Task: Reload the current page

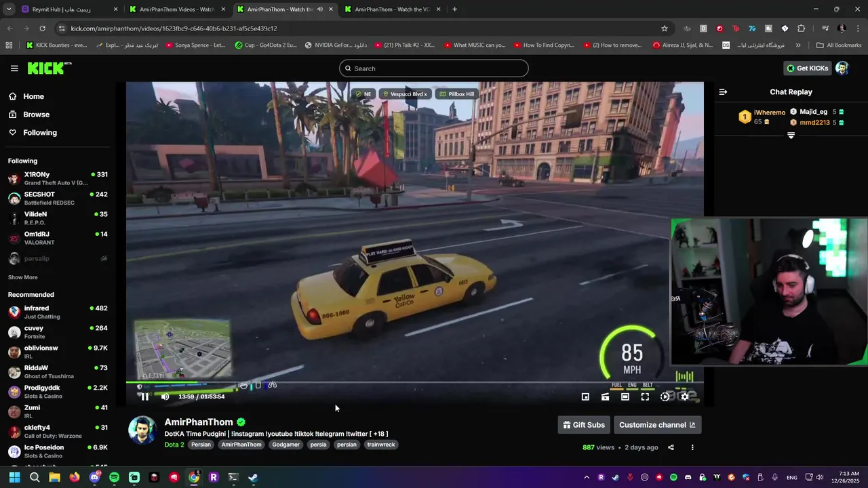Action: pyautogui.click(x=42, y=28)
